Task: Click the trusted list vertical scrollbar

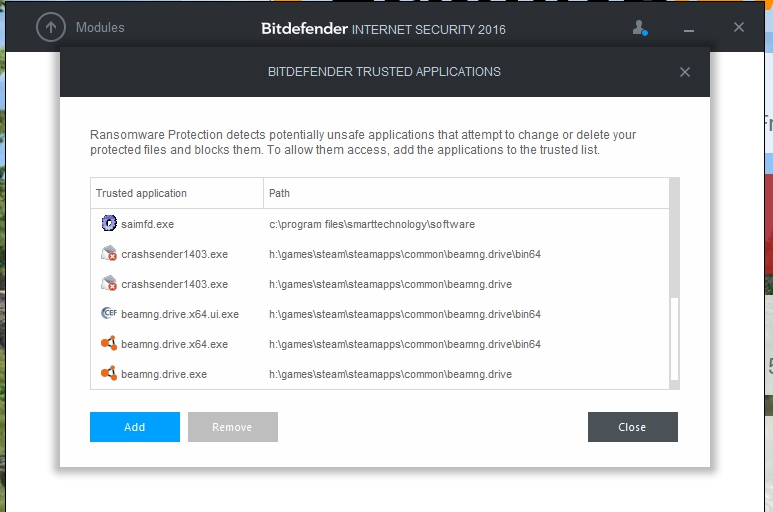Action: point(674,338)
